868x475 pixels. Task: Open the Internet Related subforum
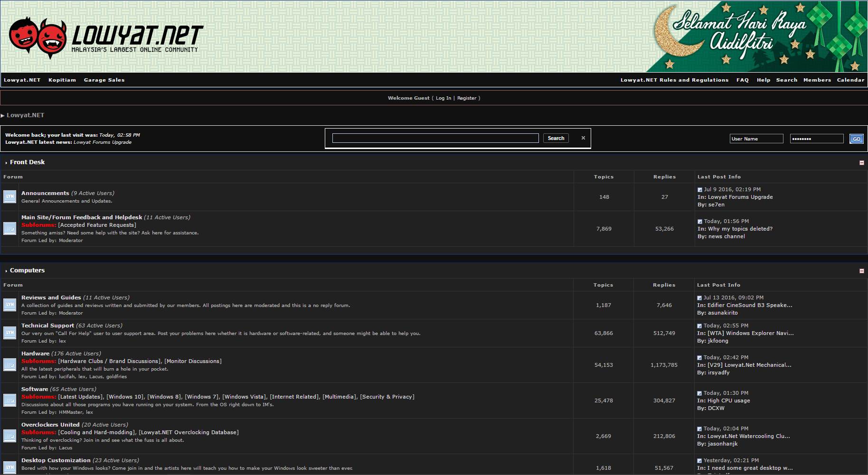[294, 397]
